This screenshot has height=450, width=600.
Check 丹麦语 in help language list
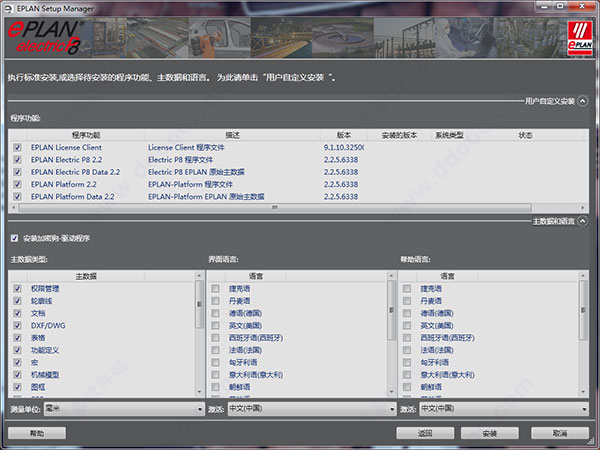407,301
